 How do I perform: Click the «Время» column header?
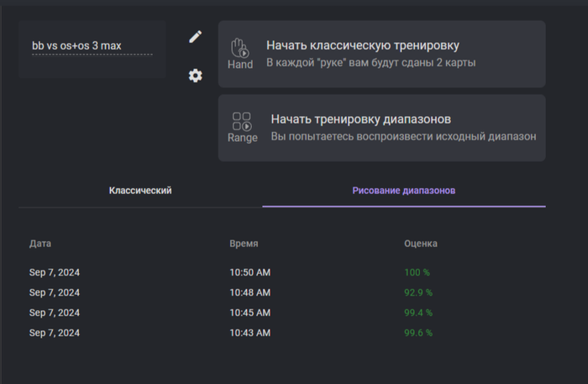244,244
